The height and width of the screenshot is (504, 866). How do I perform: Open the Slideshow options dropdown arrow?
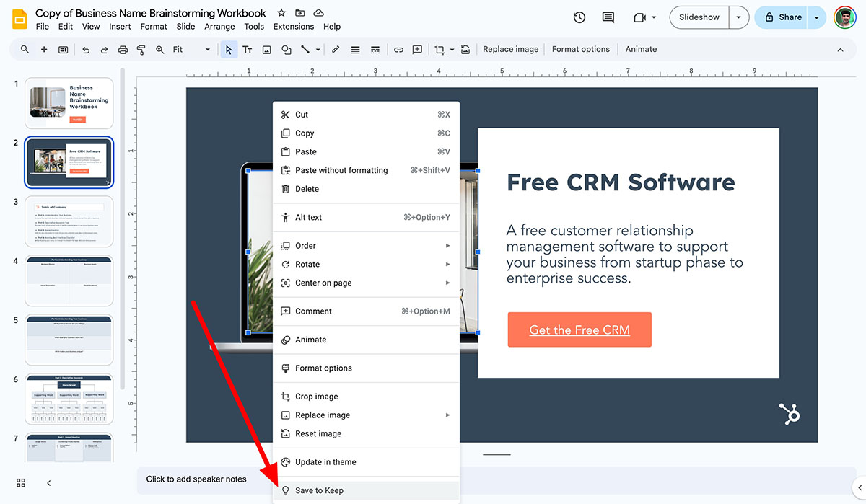click(738, 17)
